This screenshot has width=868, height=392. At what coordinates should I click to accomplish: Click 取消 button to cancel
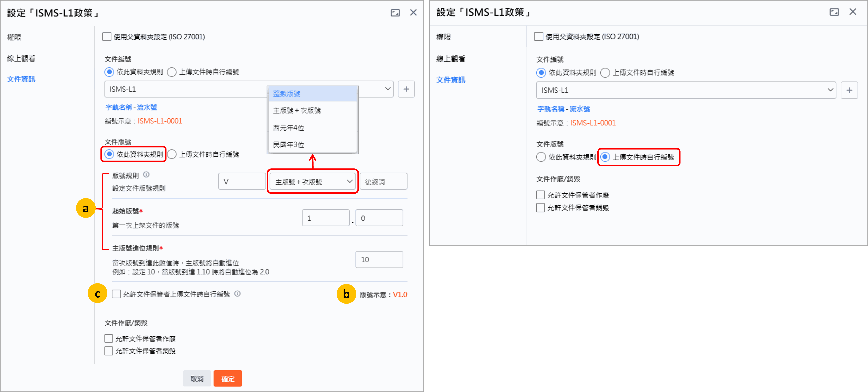(x=197, y=379)
